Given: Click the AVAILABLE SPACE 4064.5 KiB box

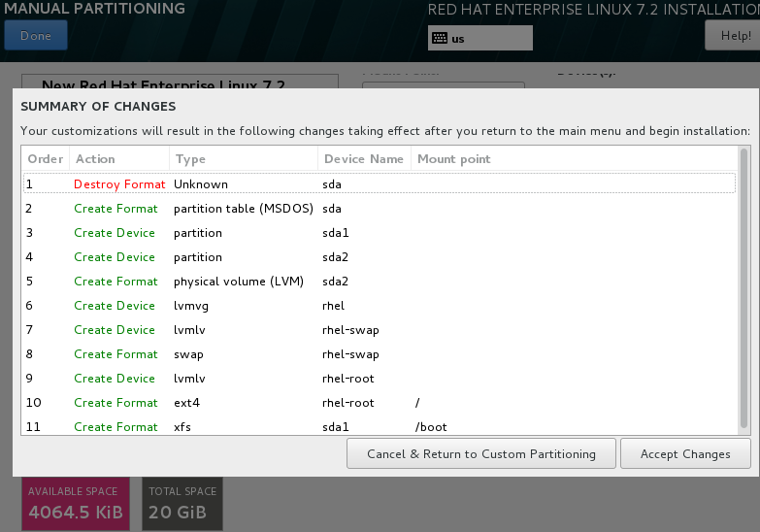Looking at the screenshot, I should click(x=76, y=504).
